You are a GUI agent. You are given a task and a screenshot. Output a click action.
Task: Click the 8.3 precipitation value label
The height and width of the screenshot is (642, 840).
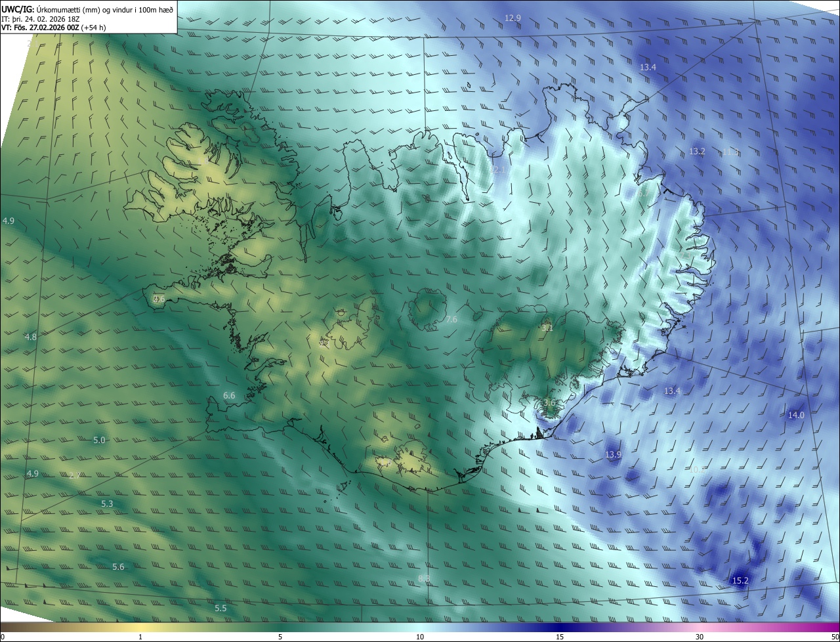(x=424, y=578)
